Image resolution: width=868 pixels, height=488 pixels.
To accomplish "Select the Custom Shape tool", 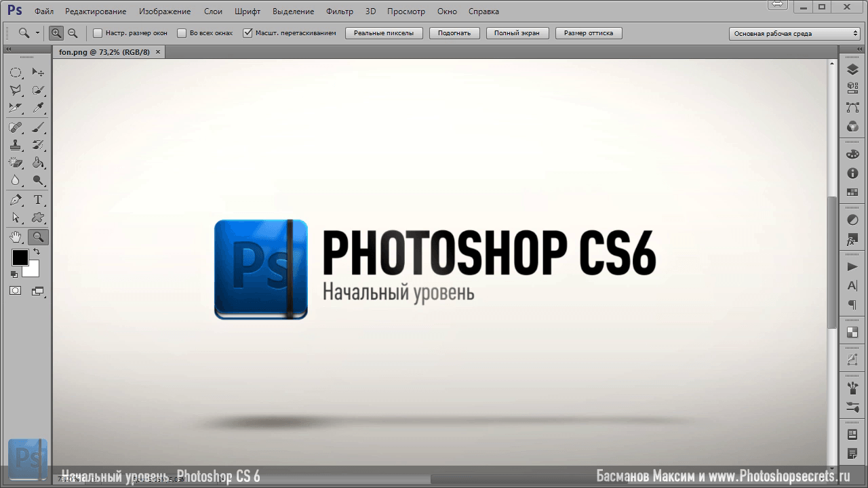I will pos(38,218).
